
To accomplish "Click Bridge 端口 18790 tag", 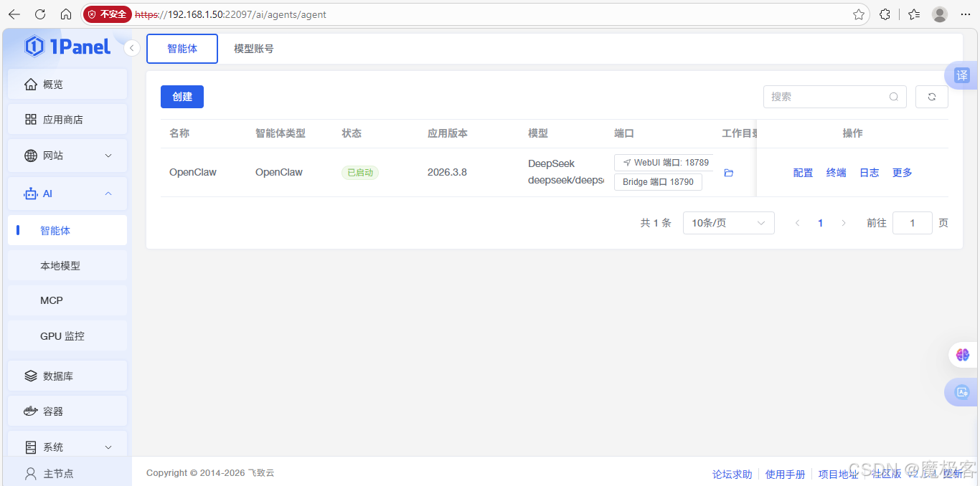I will point(658,182).
